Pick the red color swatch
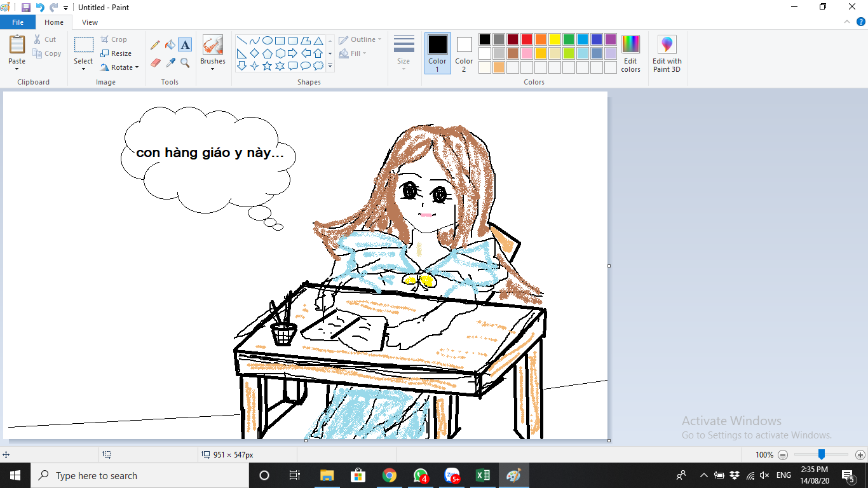 [527, 39]
